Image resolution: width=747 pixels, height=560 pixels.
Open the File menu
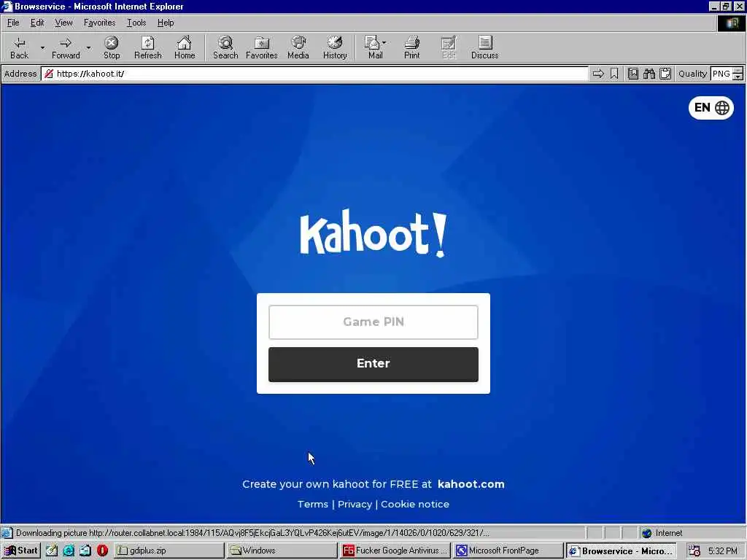pyautogui.click(x=13, y=23)
